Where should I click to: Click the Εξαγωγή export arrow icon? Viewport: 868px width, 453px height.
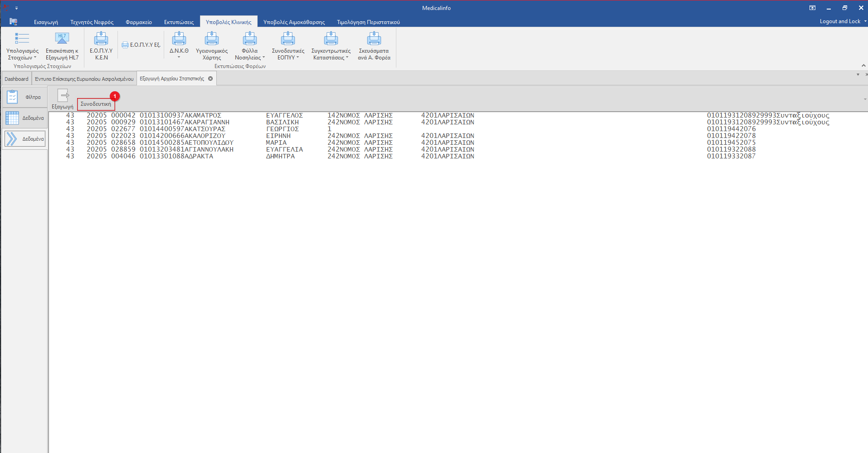(63, 96)
